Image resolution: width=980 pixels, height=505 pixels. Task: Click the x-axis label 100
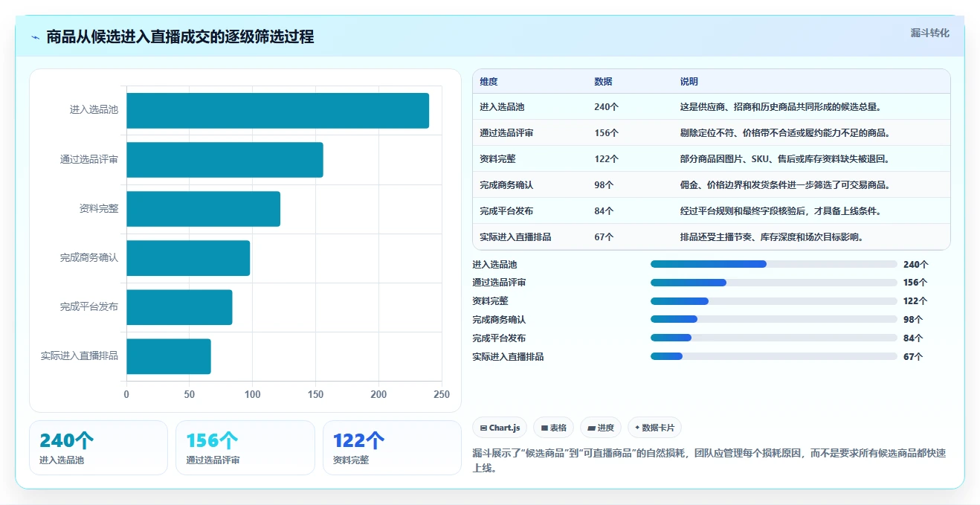pos(253,394)
